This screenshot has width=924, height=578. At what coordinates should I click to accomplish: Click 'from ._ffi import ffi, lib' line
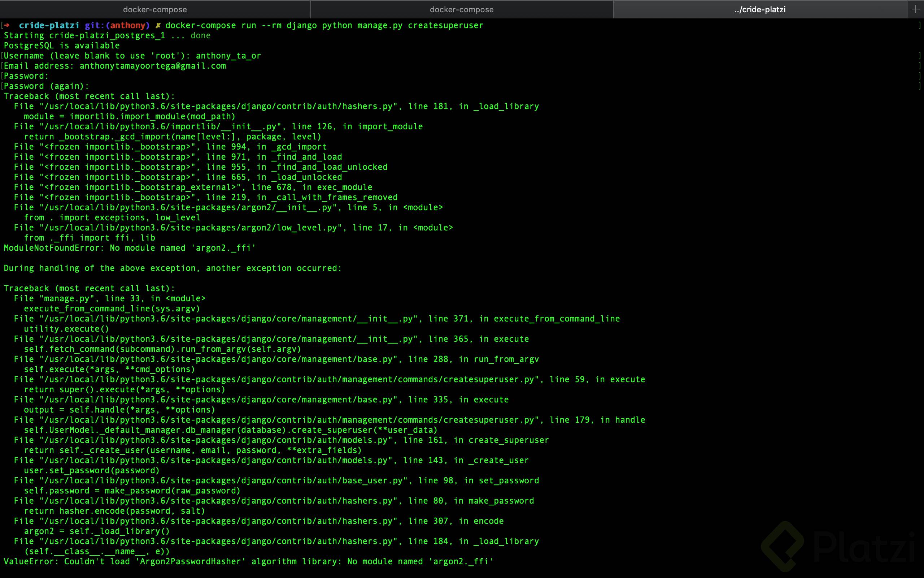tap(90, 238)
